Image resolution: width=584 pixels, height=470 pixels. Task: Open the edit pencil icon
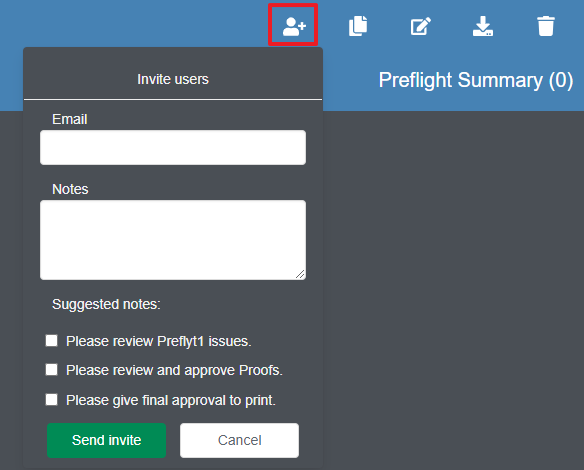coord(420,26)
